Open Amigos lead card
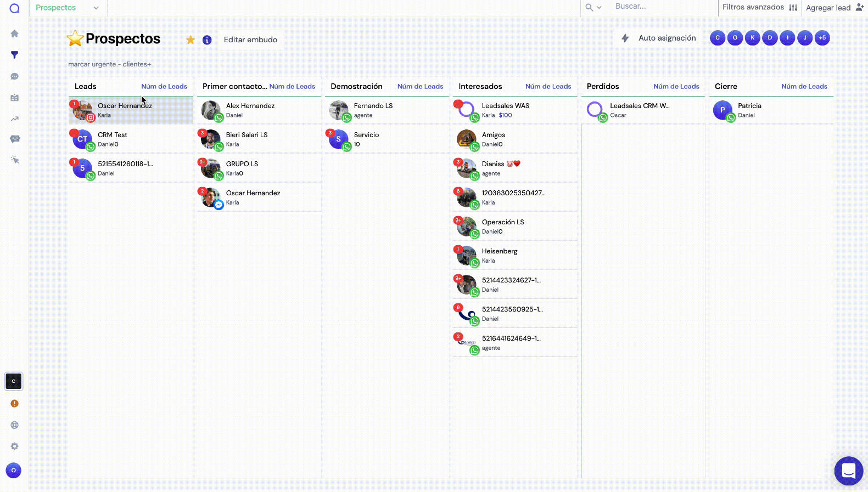 (x=515, y=139)
